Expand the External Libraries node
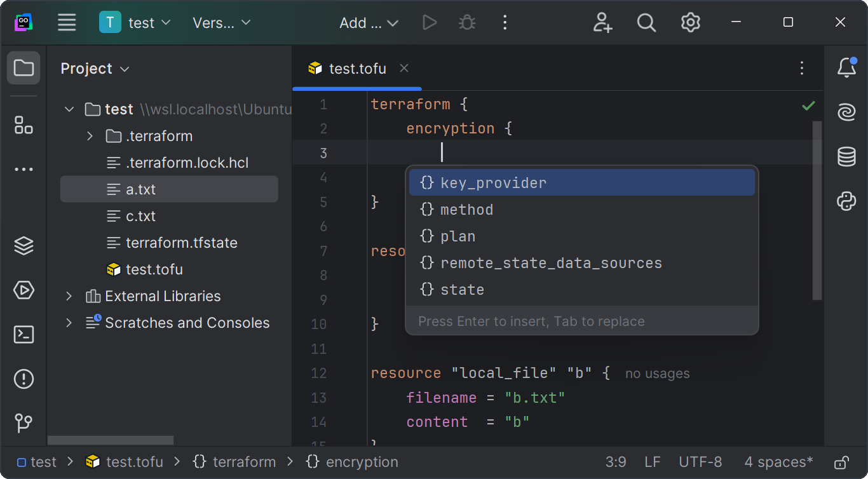Viewport: 868px width, 479px height. [69, 296]
